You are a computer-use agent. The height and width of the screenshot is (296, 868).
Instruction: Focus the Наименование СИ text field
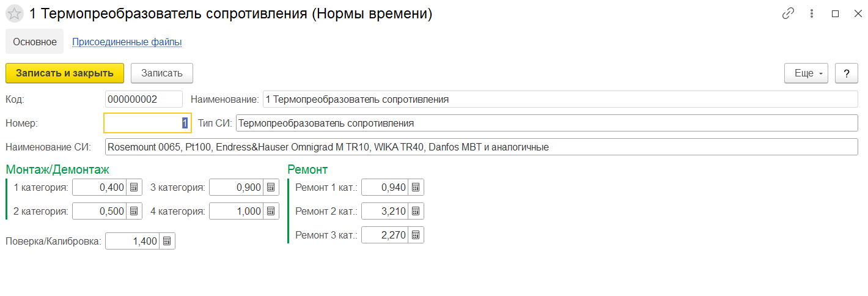pos(482,147)
